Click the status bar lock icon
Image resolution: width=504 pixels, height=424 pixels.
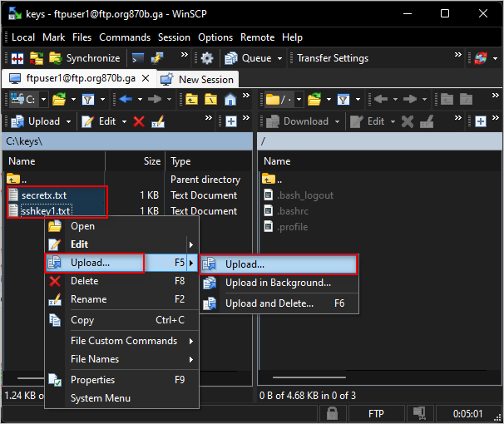click(332, 413)
